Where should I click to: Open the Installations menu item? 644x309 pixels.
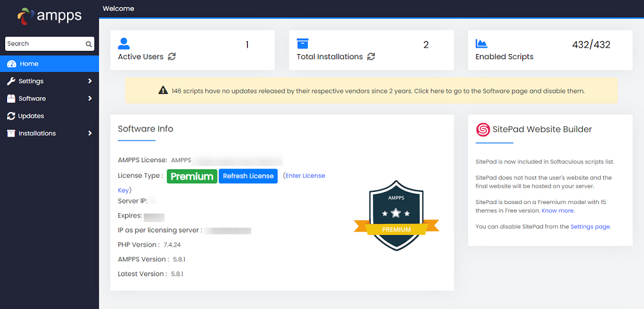pos(50,133)
